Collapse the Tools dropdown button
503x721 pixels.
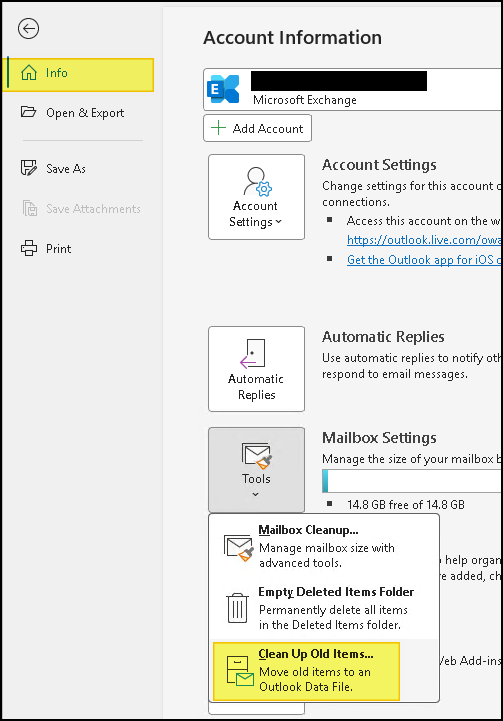(256, 470)
